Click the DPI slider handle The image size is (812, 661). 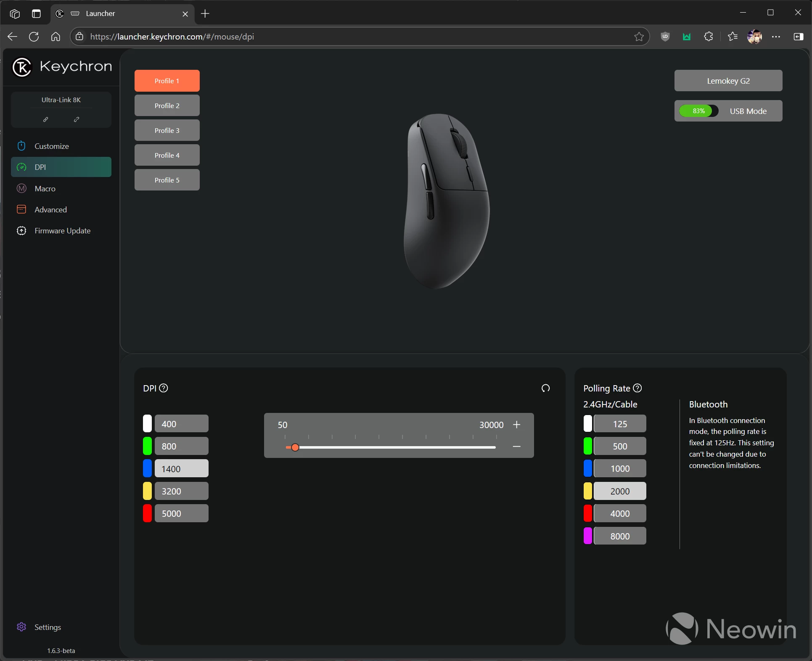(295, 447)
